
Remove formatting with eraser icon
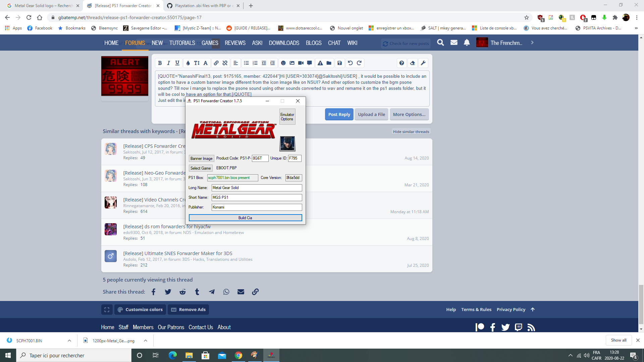(413, 63)
